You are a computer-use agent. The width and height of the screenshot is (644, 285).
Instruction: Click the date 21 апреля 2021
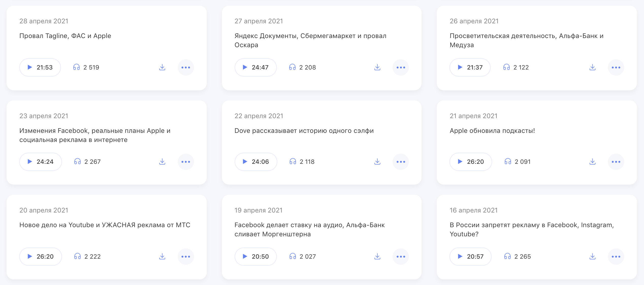(x=474, y=116)
